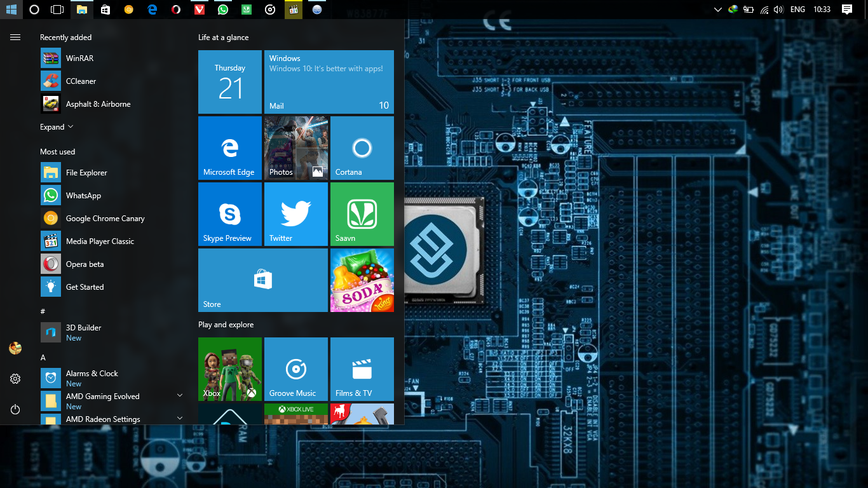
Task: Click the battery power tray icon
Action: (x=749, y=10)
